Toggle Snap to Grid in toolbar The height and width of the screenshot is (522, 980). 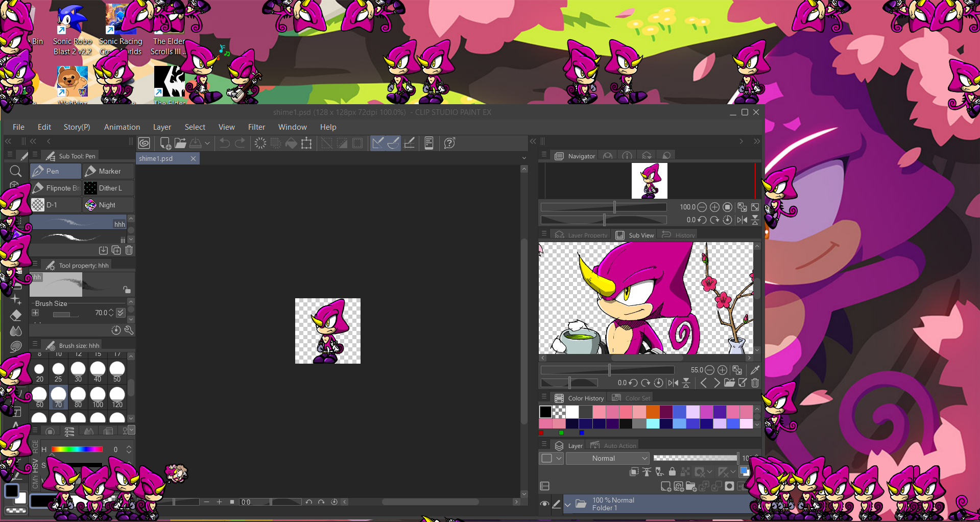409,144
